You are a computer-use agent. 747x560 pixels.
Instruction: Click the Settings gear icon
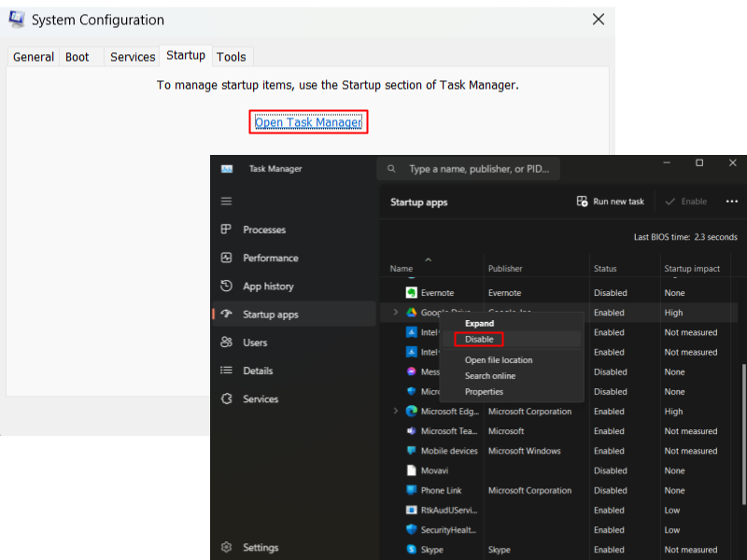click(x=226, y=547)
